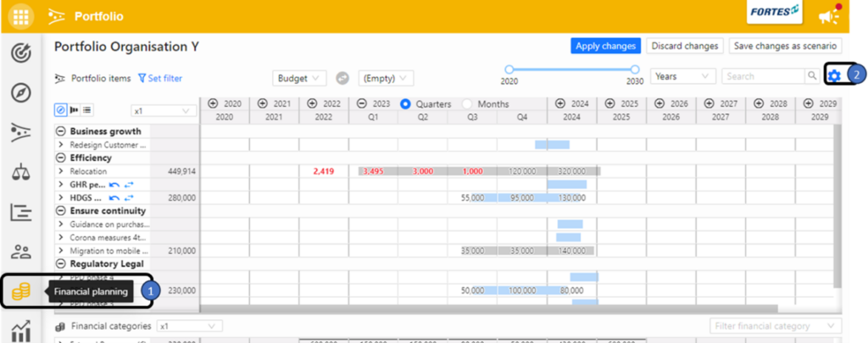
Task: Expand year 2021 column
Action: [x=263, y=103]
